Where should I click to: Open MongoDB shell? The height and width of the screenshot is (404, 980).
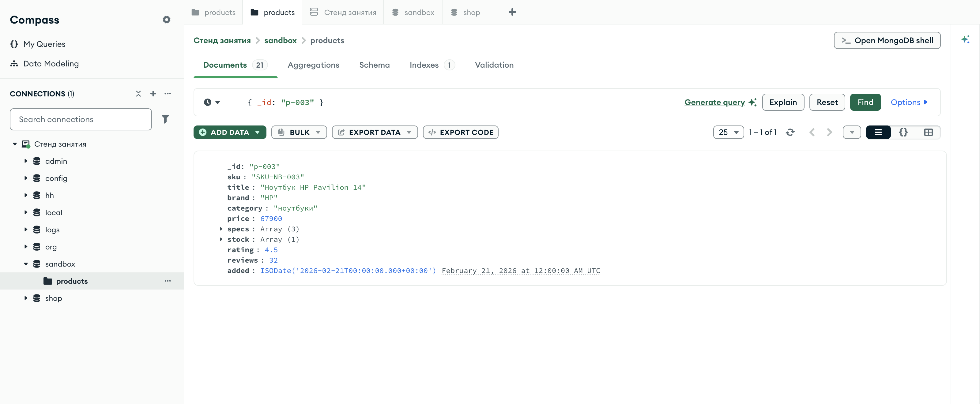point(887,40)
